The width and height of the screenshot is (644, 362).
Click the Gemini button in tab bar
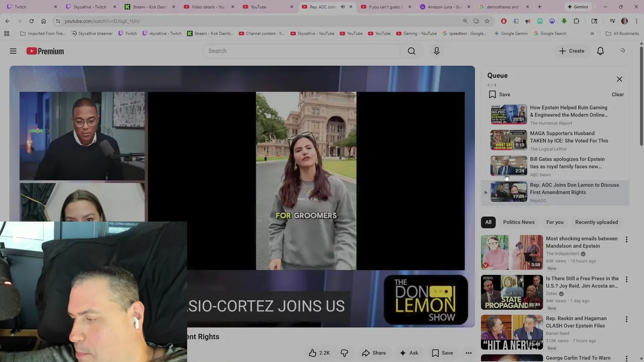(577, 7)
